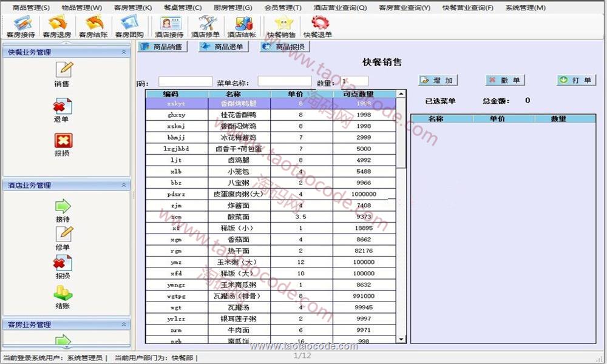The image size is (607, 364).
Task: Collapse the 酒店业务管理 section
Action: pos(124,185)
